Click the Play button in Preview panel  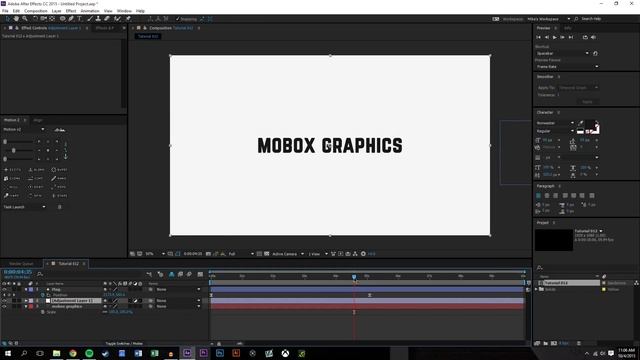(554, 37)
